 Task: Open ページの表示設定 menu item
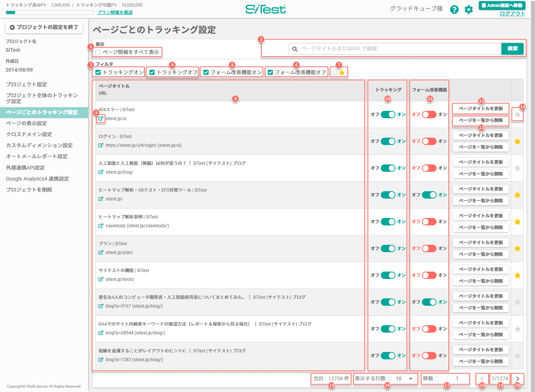[x=26, y=123]
